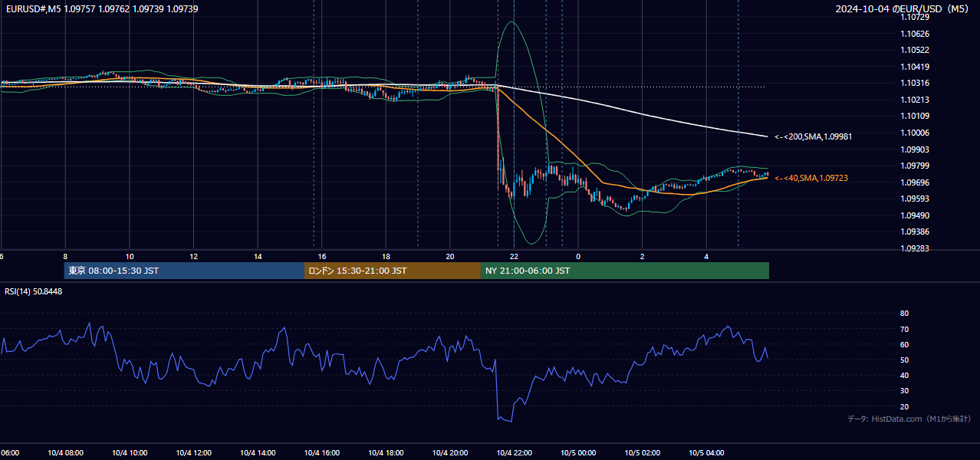Screen dimensions: 980x460
Task: Click the 10/5 04:00 time axis label
Action: [x=706, y=453]
